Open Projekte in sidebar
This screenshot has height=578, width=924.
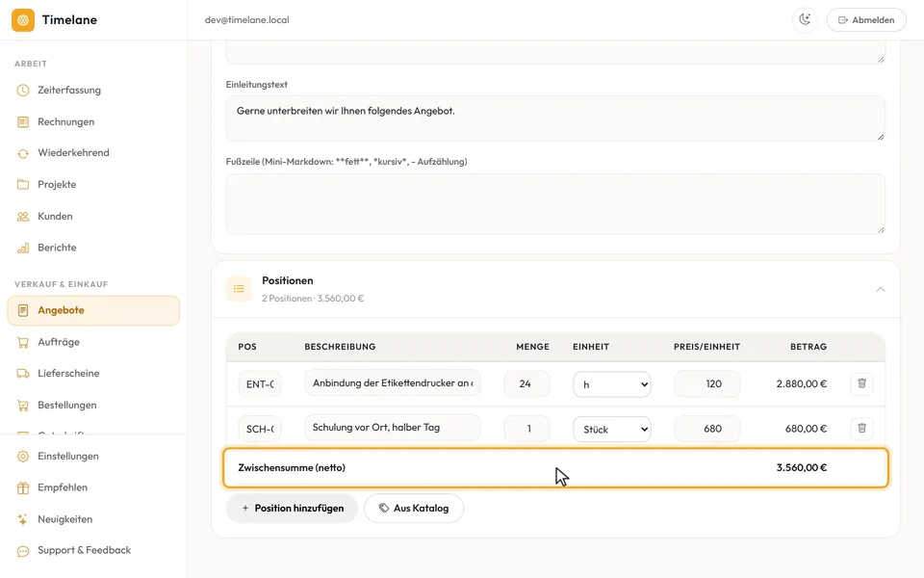tap(93, 185)
